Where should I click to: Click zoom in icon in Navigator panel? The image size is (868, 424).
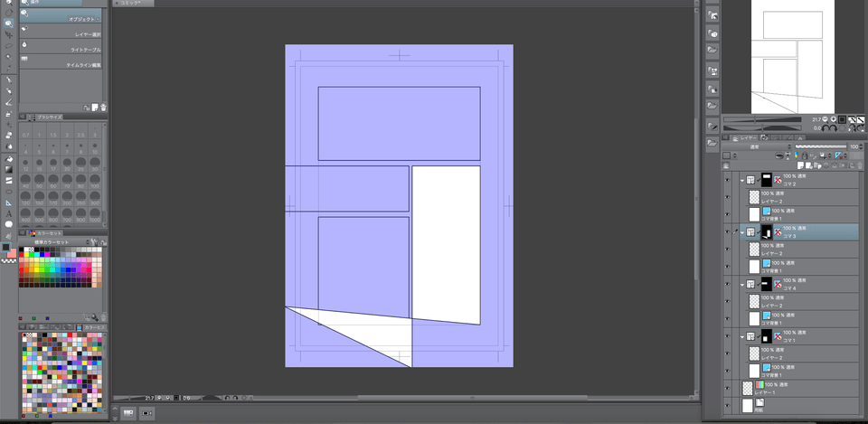pos(833,119)
